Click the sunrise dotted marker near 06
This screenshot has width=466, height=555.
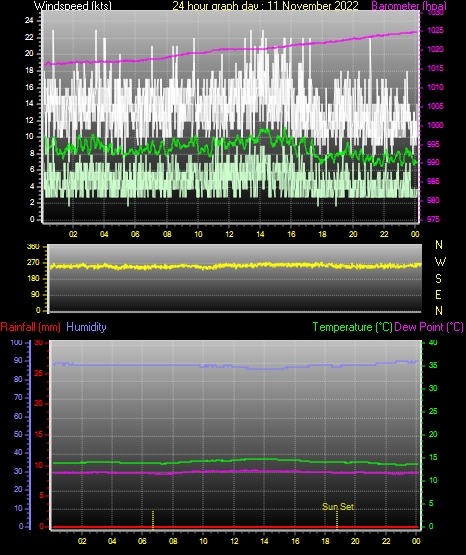pyautogui.click(x=153, y=520)
